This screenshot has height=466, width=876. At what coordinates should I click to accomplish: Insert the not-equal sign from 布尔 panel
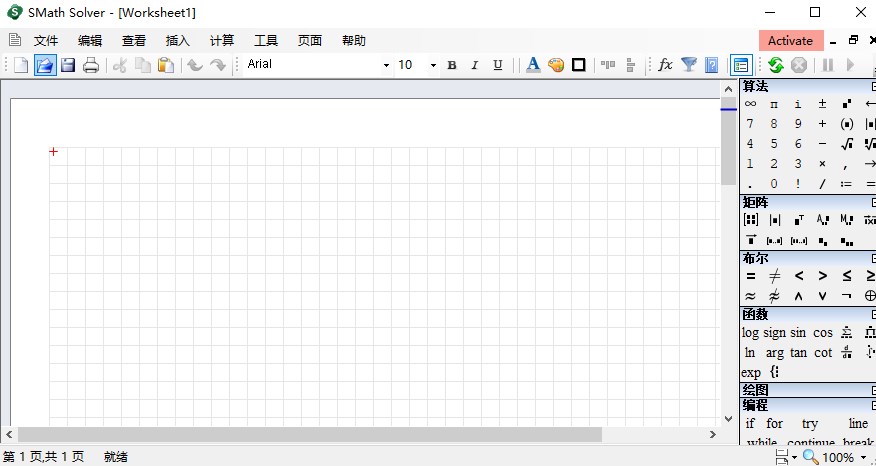pos(774,276)
